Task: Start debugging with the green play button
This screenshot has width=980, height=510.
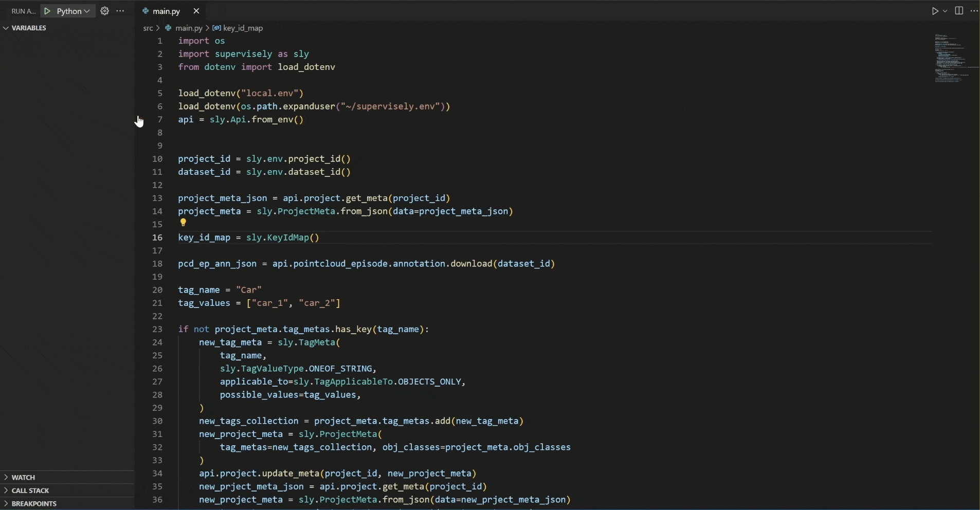Action: (48, 11)
